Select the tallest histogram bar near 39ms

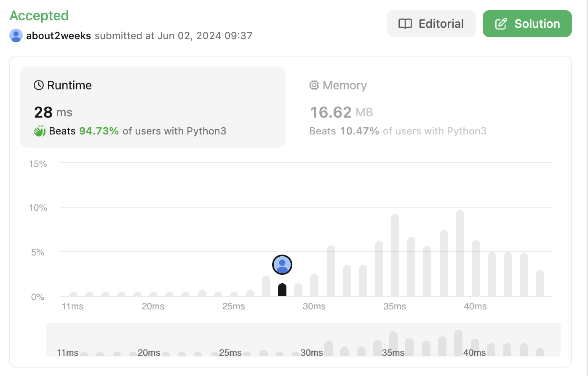pyautogui.click(x=460, y=253)
